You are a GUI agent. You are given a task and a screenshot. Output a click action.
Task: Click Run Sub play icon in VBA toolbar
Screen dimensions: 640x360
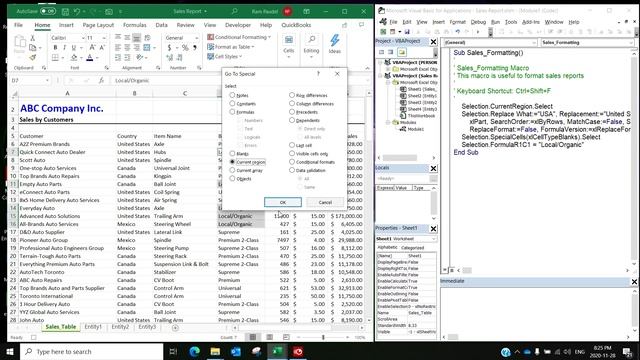(x=478, y=32)
